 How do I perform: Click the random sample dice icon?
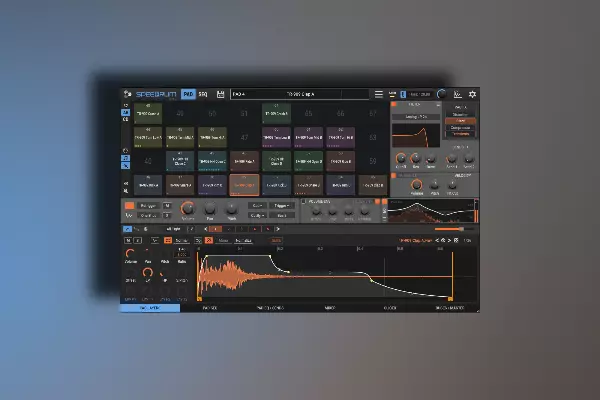point(456,240)
